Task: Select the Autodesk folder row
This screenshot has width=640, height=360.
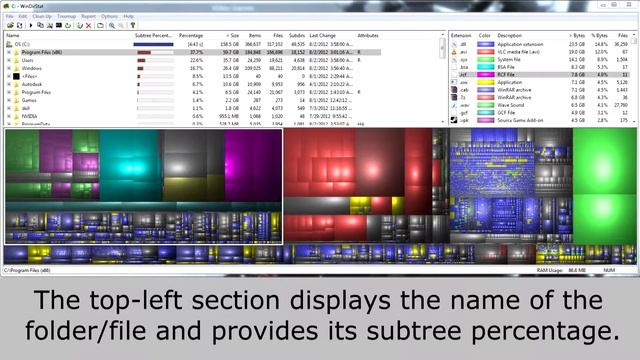Action: click(x=193, y=84)
